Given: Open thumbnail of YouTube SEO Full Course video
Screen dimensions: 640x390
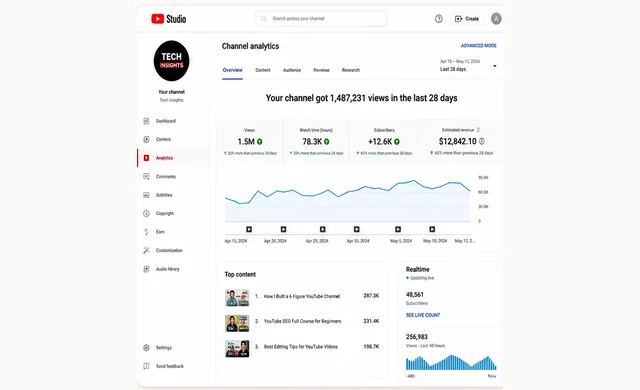Looking at the screenshot, I should [x=237, y=323].
